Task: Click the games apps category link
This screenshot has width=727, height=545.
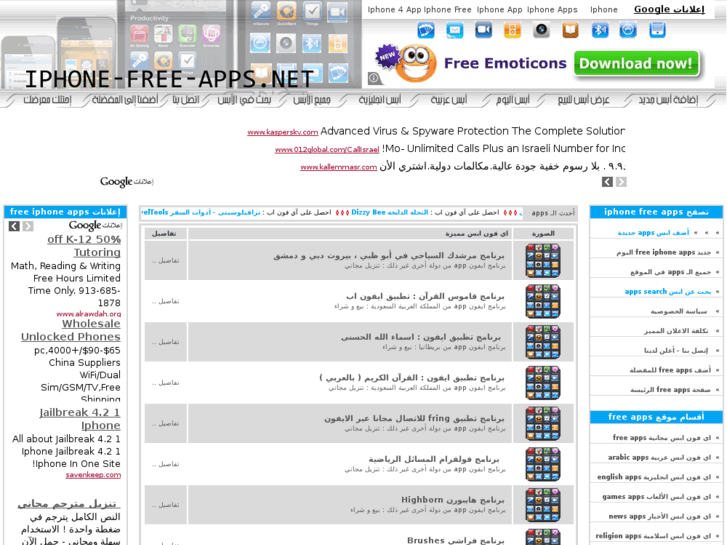Action: 657,497
